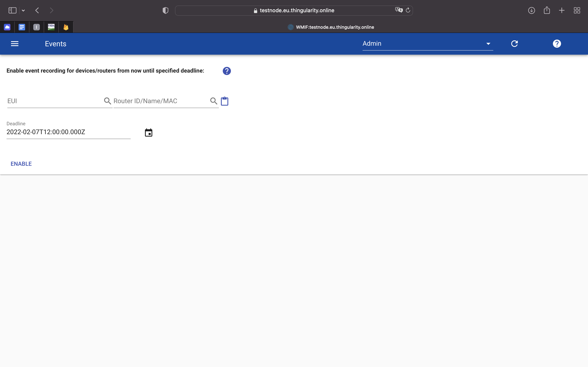The height and width of the screenshot is (367, 588).
Task: Click the clipboard paste icon
Action: click(225, 101)
